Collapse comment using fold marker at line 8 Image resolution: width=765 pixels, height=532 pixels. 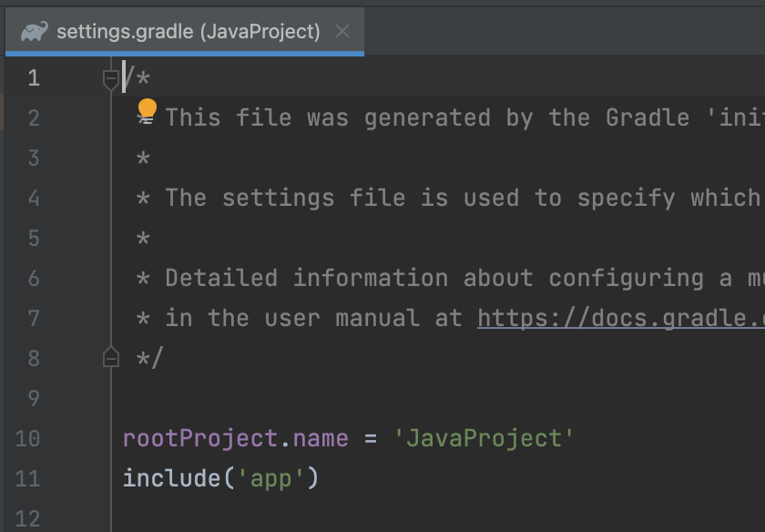click(111, 358)
